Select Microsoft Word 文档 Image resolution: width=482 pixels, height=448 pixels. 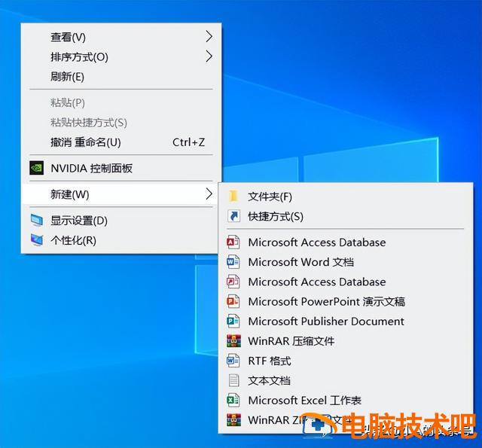[346, 262]
